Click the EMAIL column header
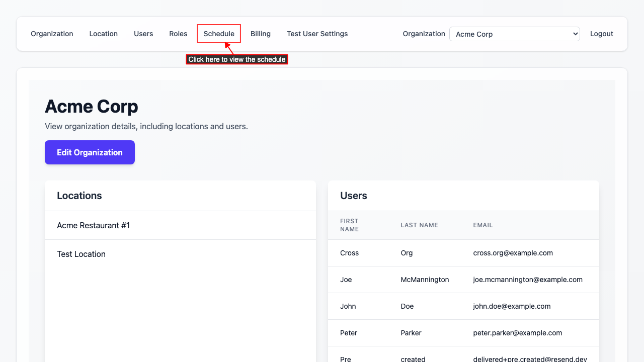 tap(482, 225)
